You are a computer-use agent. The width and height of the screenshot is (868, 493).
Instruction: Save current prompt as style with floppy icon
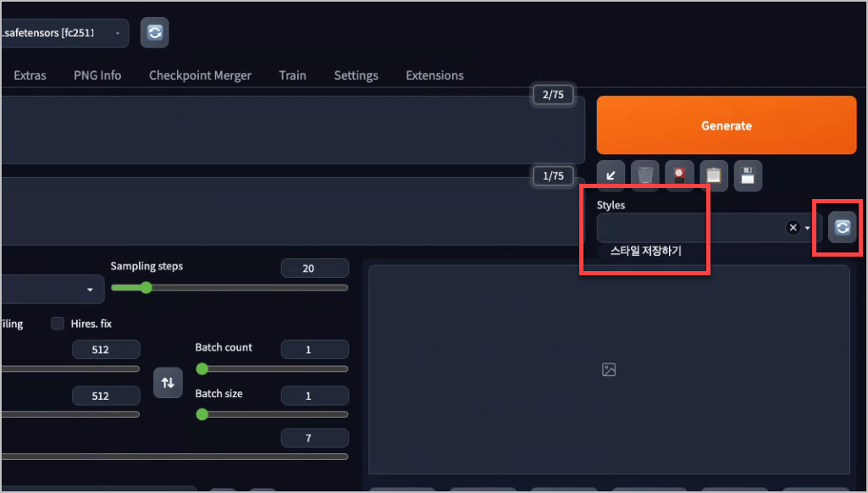[748, 175]
